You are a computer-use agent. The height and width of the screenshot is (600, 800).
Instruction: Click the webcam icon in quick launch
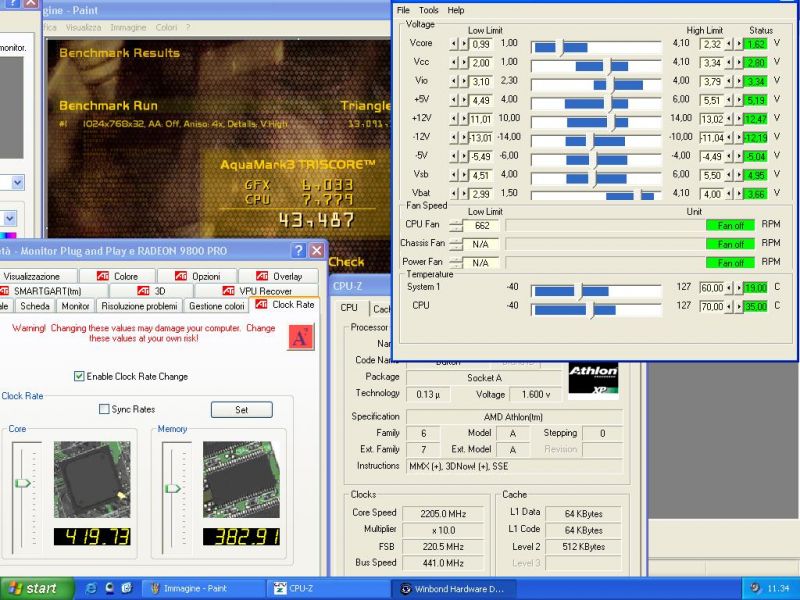tap(109, 588)
